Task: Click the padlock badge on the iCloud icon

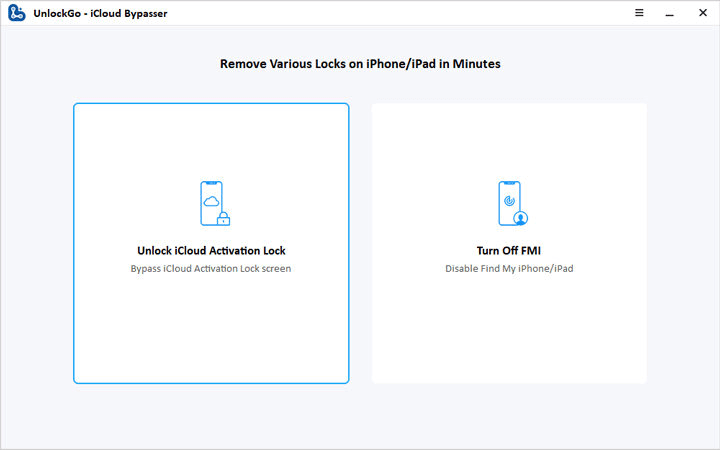Action: click(x=225, y=217)
